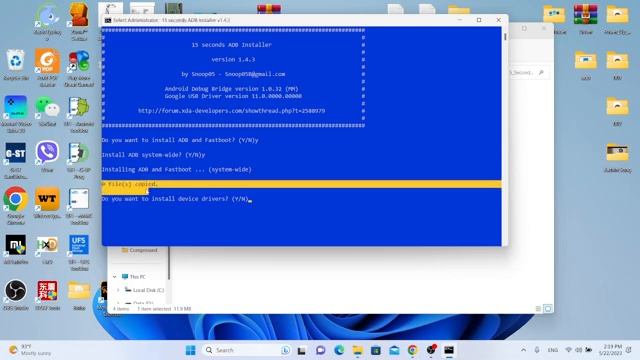Open the Bing icon in the search box
Viewport: 640px width, 360px height.
285,350
